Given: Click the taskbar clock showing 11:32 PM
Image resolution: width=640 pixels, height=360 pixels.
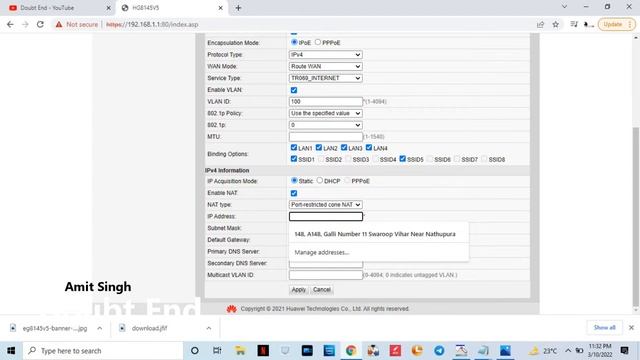Looking at the screenshot, I should point(600,351).
